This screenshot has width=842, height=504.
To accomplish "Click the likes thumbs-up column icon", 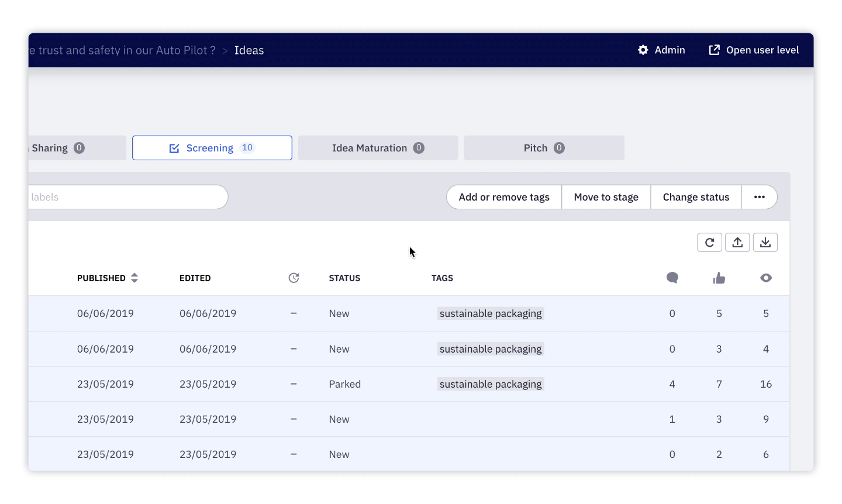I will 719,278.
